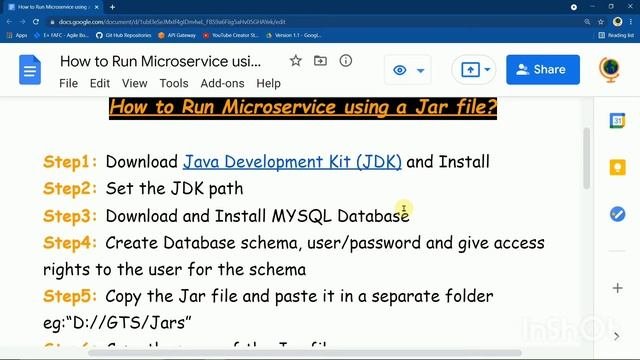Open the Google account avatar
640x360 pixels.
tap(609, 69)
